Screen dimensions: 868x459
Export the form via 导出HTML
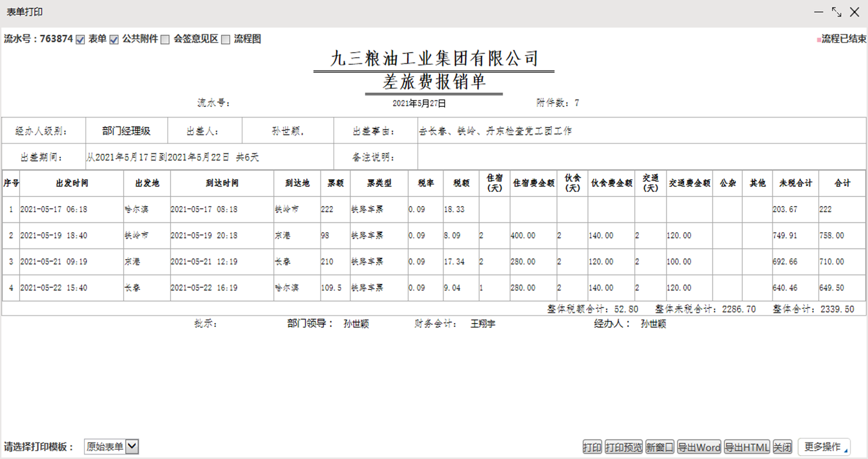(x=747, y=447)
